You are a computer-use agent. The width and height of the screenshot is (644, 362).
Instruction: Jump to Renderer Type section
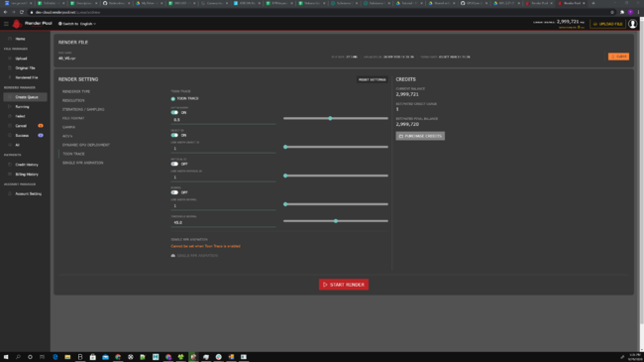tap(76, 91)
